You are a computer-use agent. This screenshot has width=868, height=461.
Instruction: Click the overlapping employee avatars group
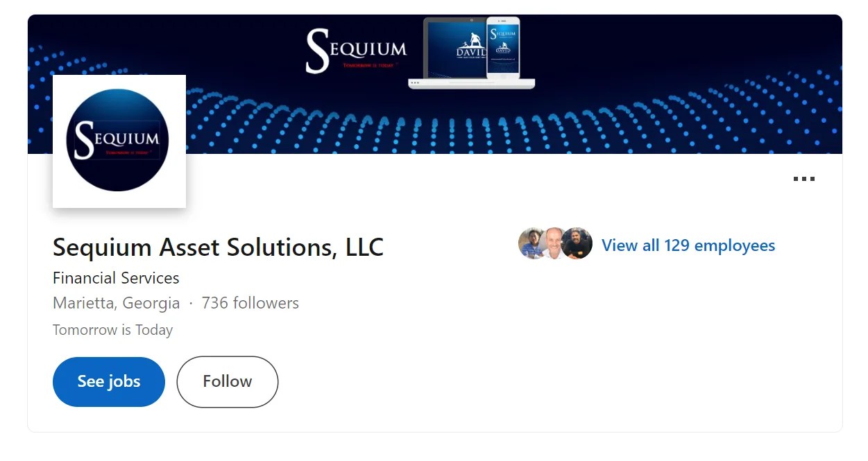[555, 244]
